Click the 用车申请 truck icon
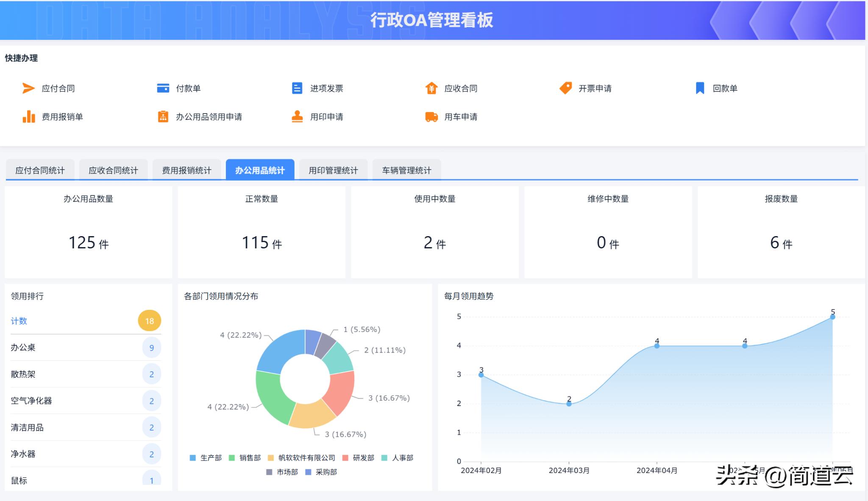Image resolution: width=868 pixels, height=501 pixels. pos(431,117)
